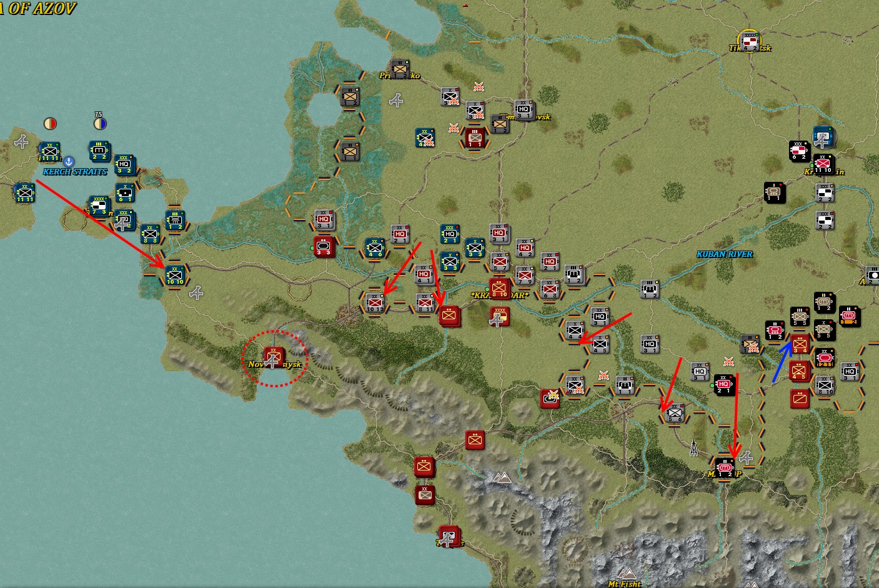Click the airfield icon southeast of Primorsko

[395, 100]
